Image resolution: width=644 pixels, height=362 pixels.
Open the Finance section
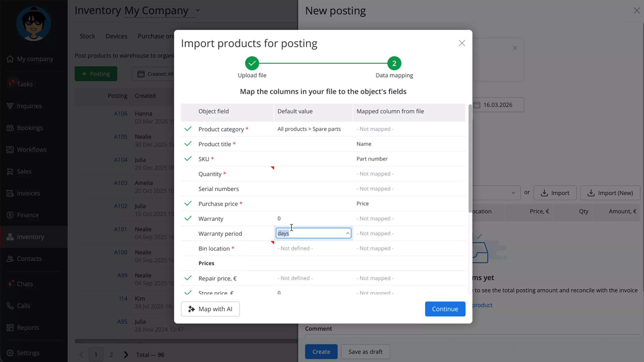(x=28, y=215)
